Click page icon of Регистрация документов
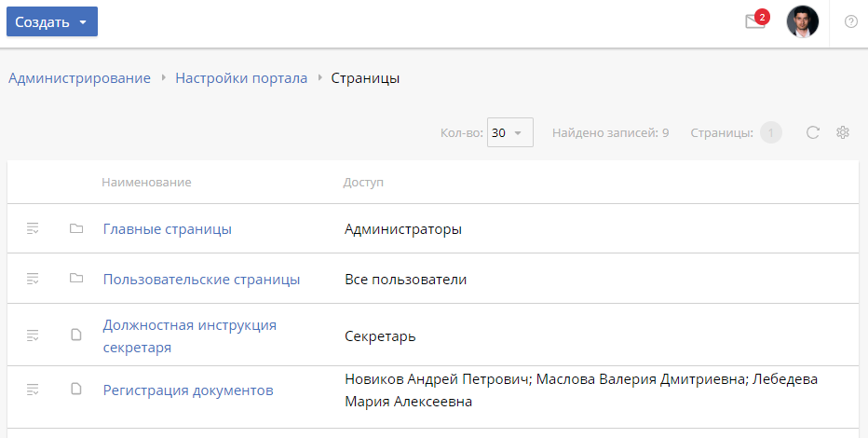Screen dimensions: 868x438 (76, 389)
